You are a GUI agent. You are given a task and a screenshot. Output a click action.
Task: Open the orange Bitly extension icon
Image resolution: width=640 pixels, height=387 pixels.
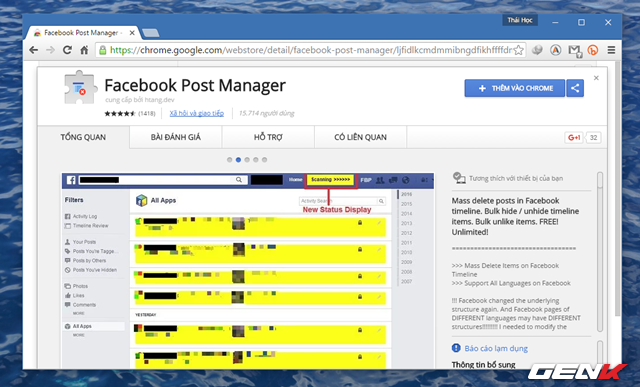click(x=593, y=50)
